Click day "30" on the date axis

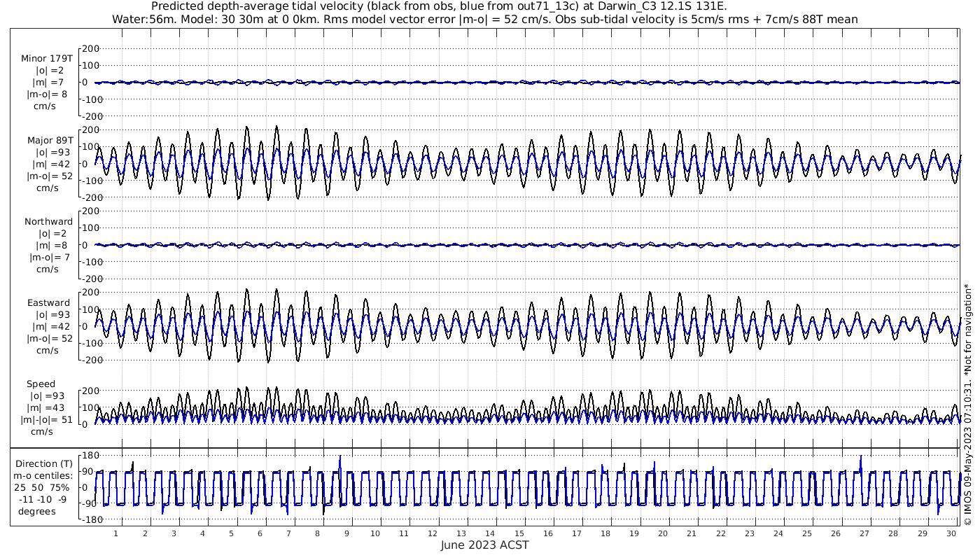point(951,533)
